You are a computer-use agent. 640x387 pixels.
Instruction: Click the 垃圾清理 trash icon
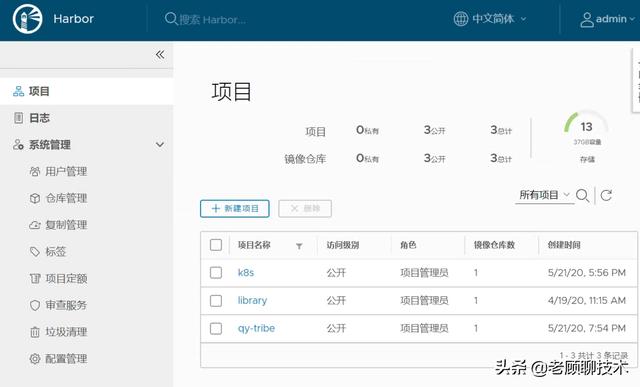(35, 332)
